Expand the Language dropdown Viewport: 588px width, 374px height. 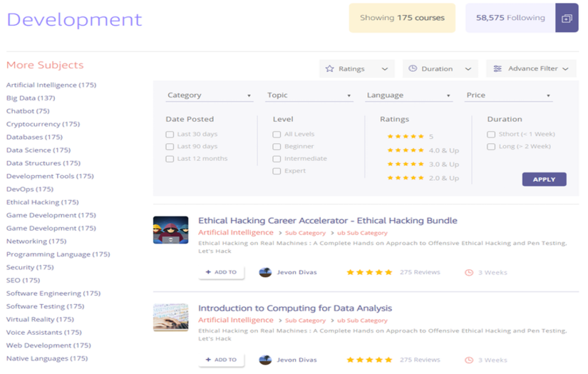click(x=408, y=95)
